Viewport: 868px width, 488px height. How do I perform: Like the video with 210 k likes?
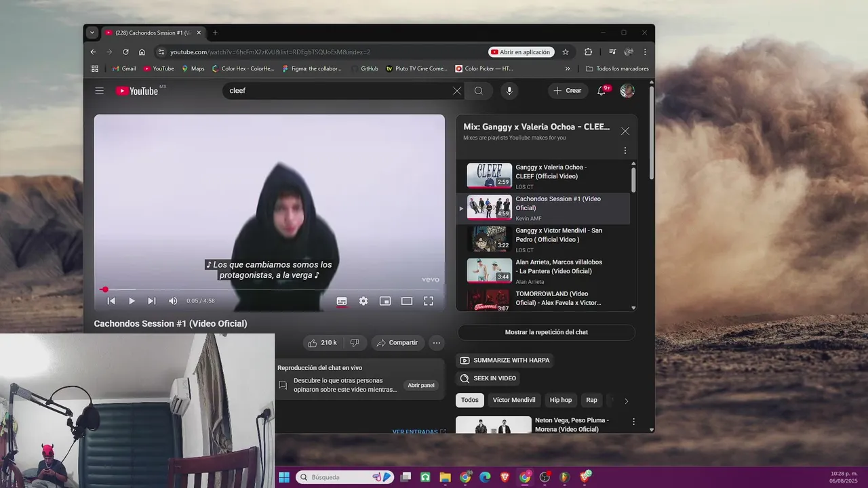click(x=322, y=343)
